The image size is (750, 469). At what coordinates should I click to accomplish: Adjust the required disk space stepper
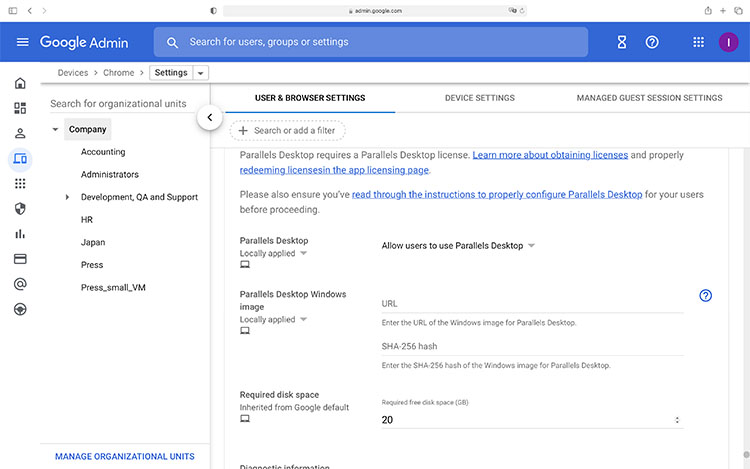click(677, 420)
